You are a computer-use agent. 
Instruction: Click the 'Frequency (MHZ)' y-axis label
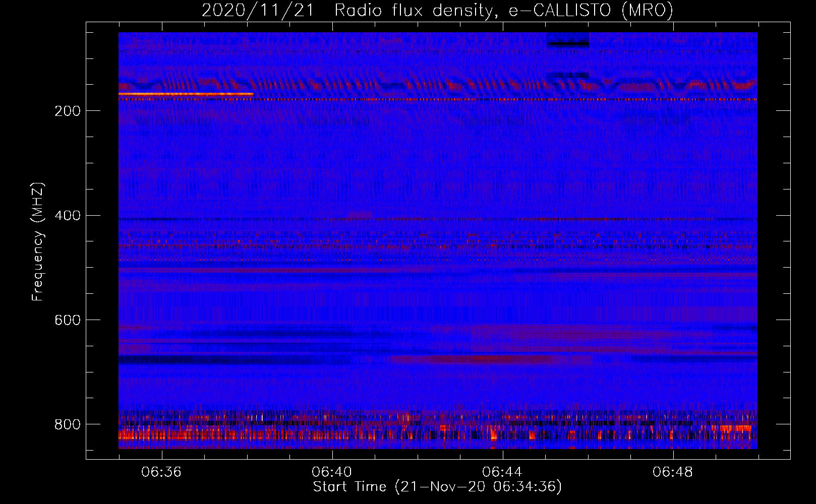(x=37, y=242)
